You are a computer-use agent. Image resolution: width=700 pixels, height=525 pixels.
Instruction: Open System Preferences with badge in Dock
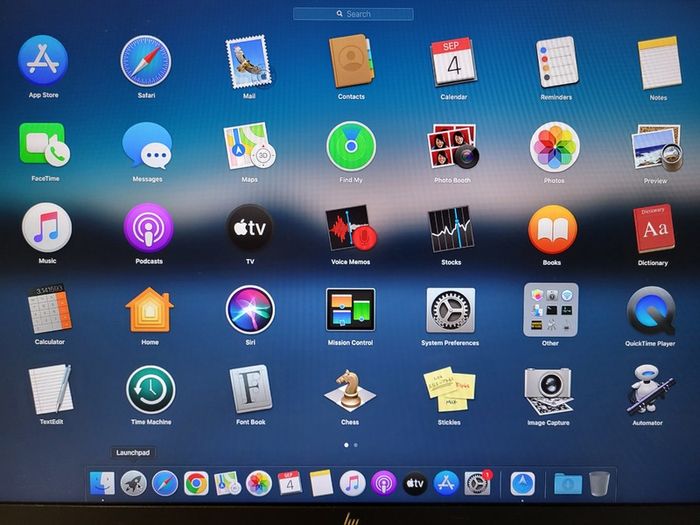[x=478, y=483]
